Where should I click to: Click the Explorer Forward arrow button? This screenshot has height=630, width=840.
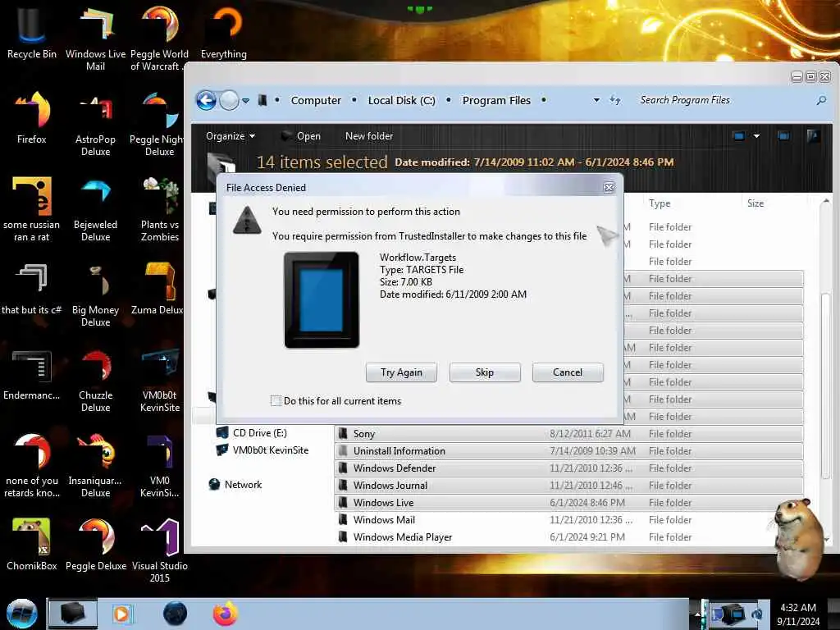click(x=229, y=100)
